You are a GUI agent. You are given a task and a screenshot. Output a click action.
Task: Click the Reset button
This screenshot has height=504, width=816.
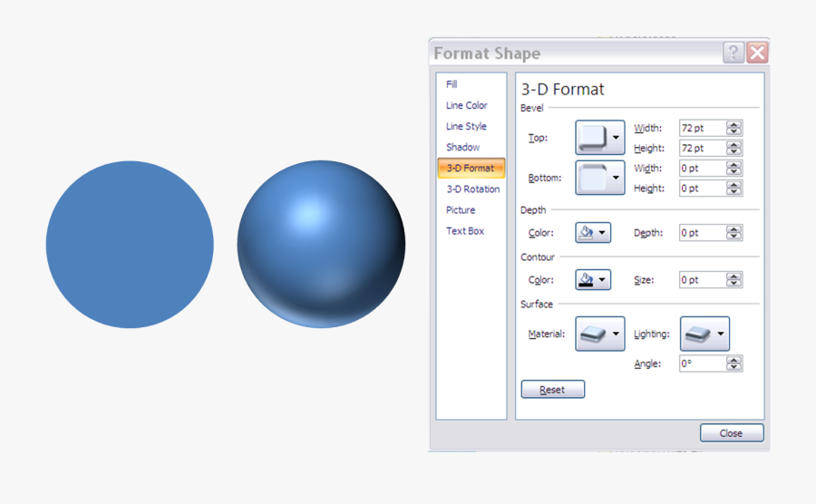[x=553, y=390]
